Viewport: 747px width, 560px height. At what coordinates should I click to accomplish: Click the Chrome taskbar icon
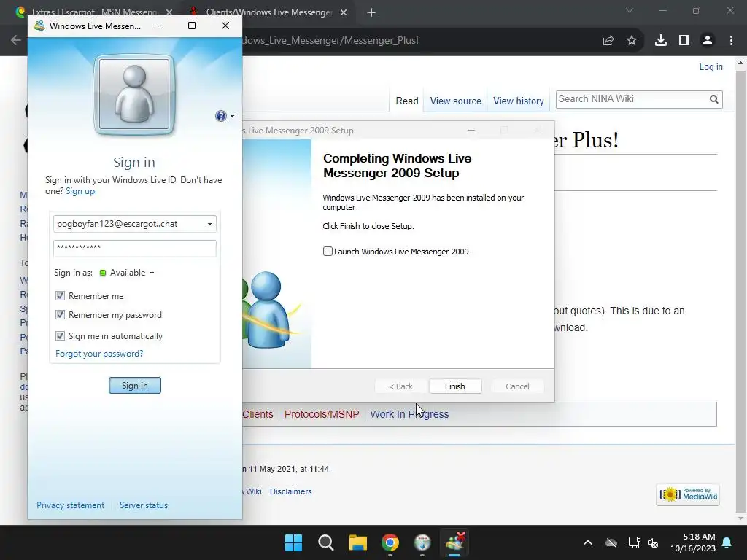pos(390,542)
